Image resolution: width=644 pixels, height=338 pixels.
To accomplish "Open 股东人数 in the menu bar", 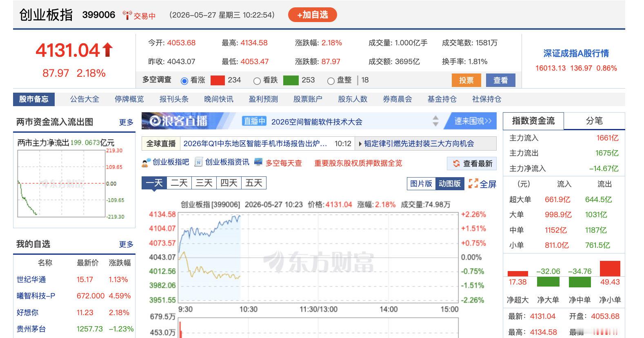I will coord(353,99).
